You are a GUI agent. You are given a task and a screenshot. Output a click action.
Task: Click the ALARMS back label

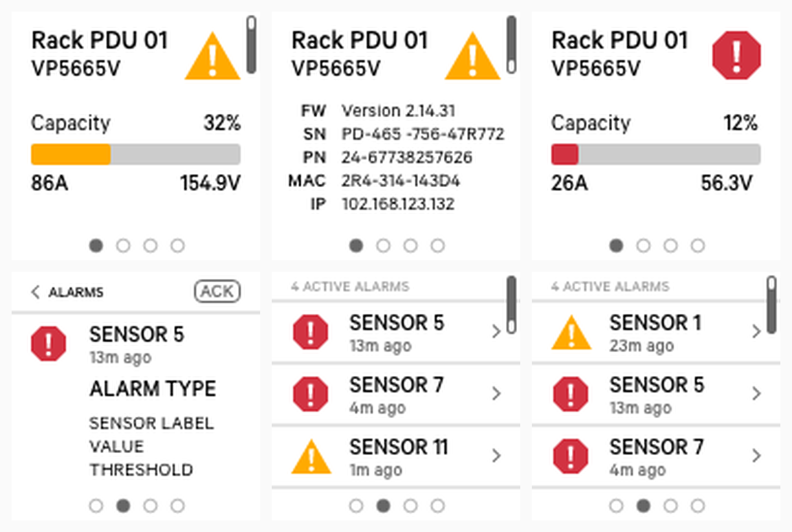point(76,293)
